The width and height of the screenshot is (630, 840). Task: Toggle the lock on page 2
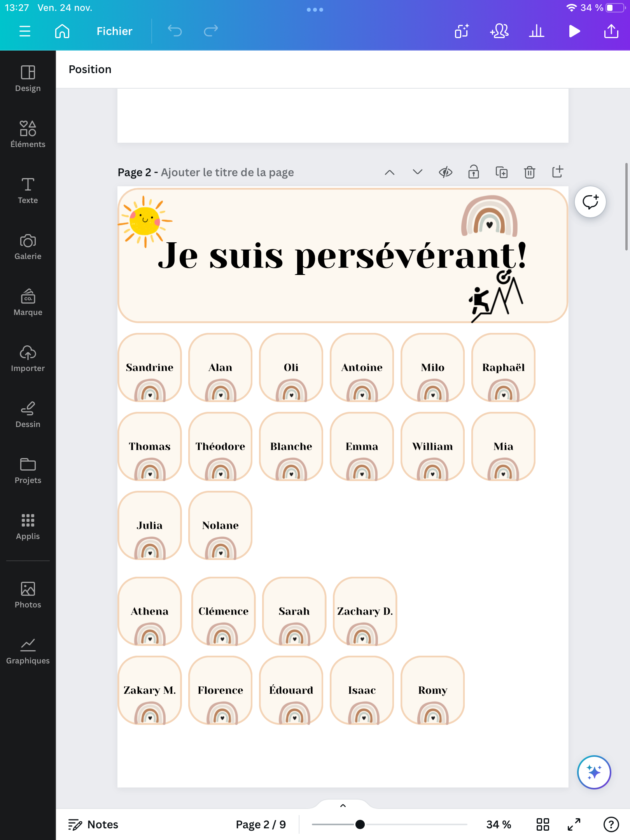(474, 172)
